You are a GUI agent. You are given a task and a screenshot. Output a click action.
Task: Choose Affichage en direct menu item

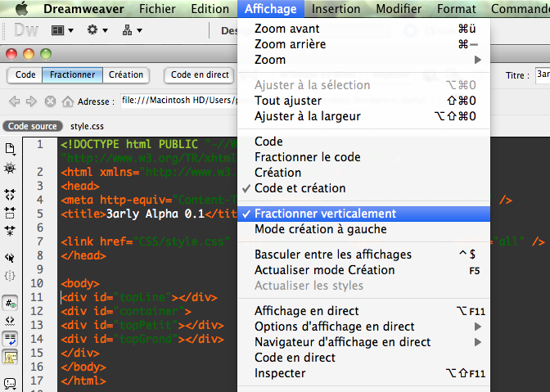tap(363, 311)
